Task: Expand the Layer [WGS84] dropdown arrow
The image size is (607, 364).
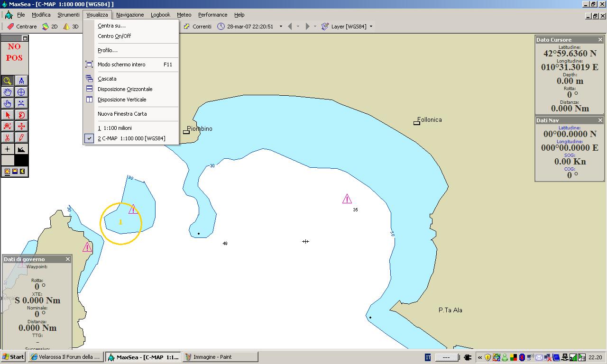Action: point(371,27)
